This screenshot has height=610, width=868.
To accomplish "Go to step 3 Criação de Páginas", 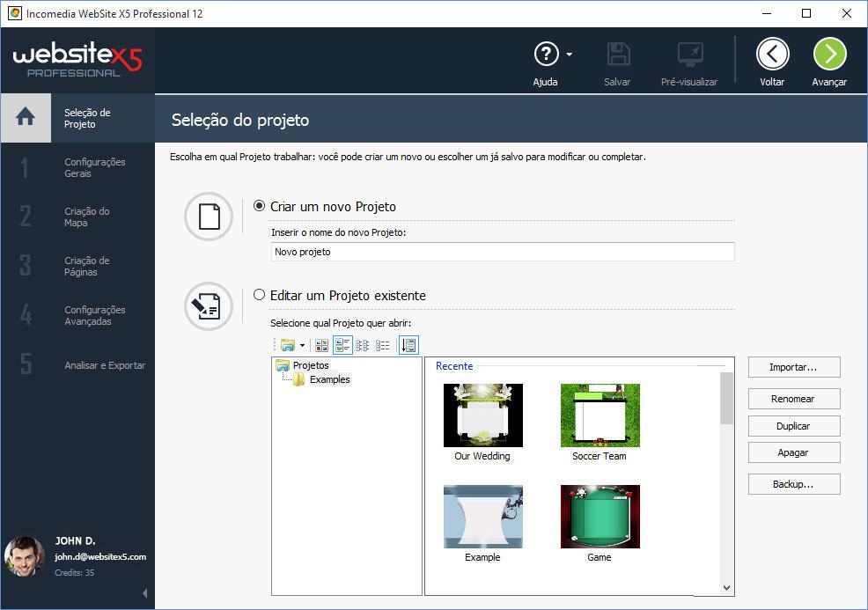I will pyautogui.click(x=78, y=266).
